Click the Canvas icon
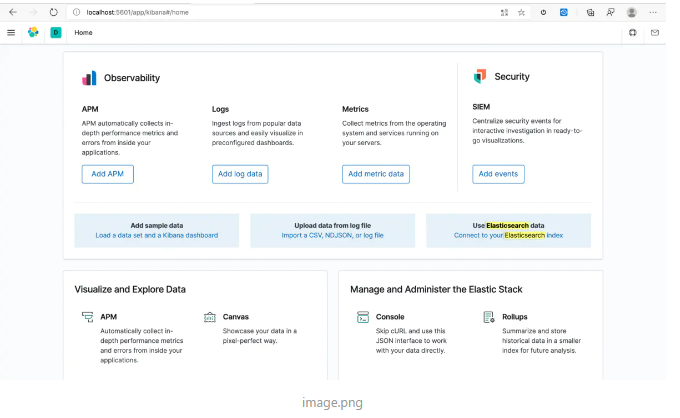This screenshot has height=418, width=680. pyautogui.click(x=210, y=317)
